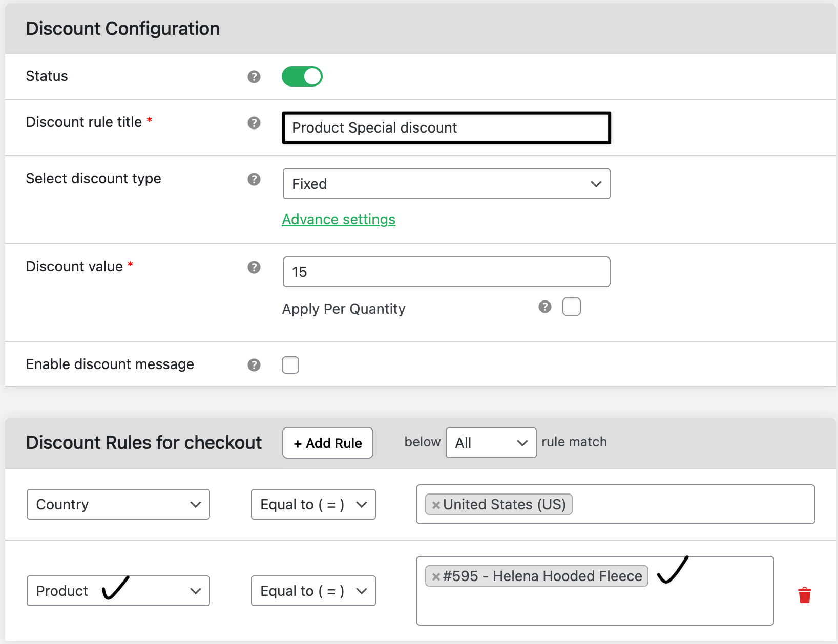Click the help icon next to Status
The width and height of the screenshot is (838, 644).
[x=254, y=77]
